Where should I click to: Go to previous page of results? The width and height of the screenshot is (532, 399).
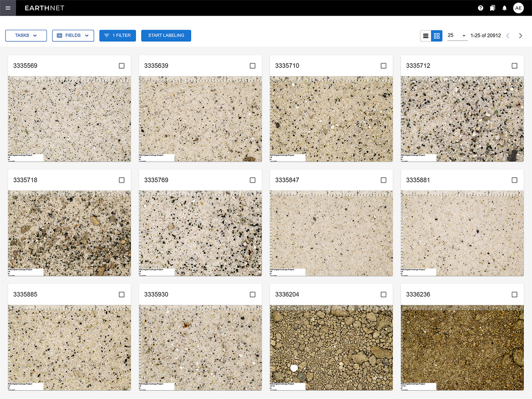pos(508,36)
